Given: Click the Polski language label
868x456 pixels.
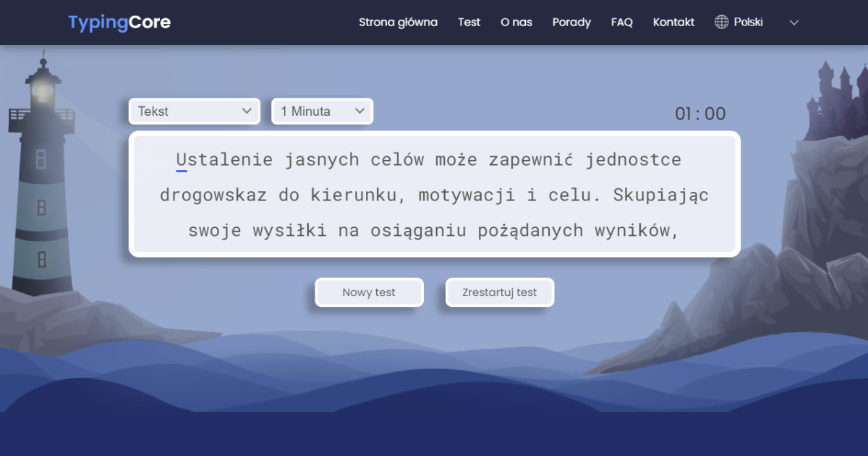Looking at the screenshot, I should pos(747,22).
